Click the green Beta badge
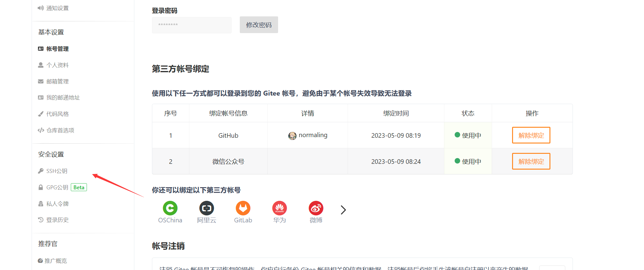This screenshot has height=270, width=644. tap(79, 187)
